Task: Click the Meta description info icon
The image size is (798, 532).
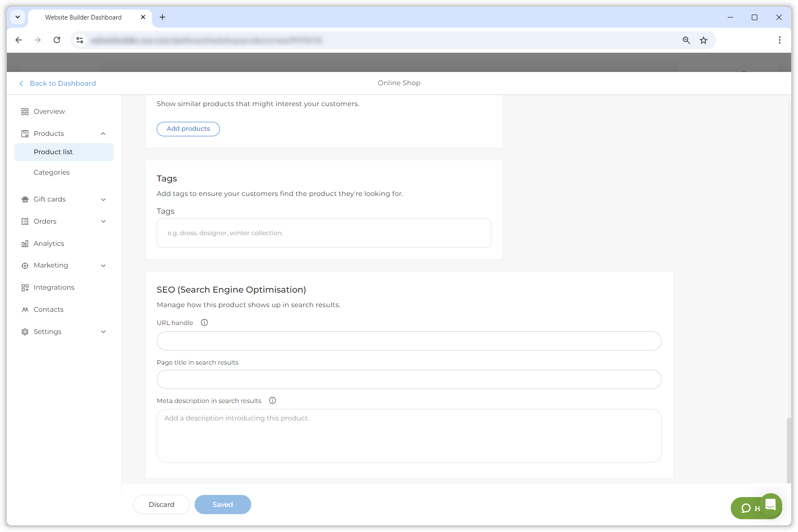Action: click(x=273, y=400)
